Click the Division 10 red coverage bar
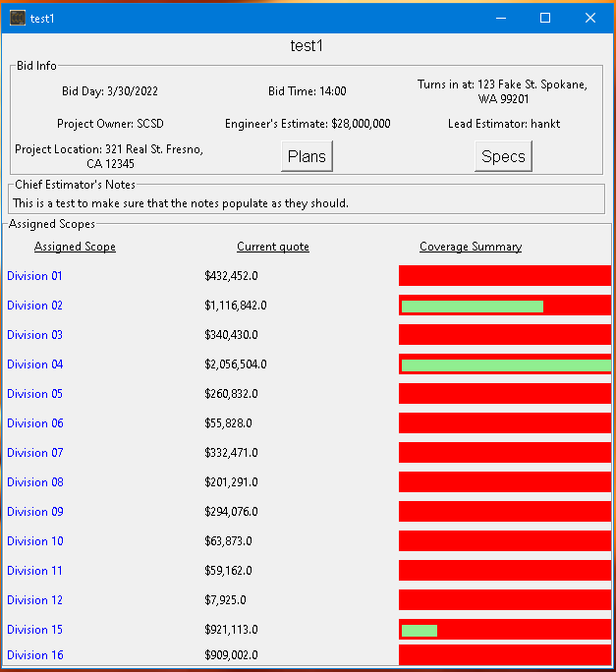Image resolution: width=616 pixels, height=672 pixels. click(505, 541)
